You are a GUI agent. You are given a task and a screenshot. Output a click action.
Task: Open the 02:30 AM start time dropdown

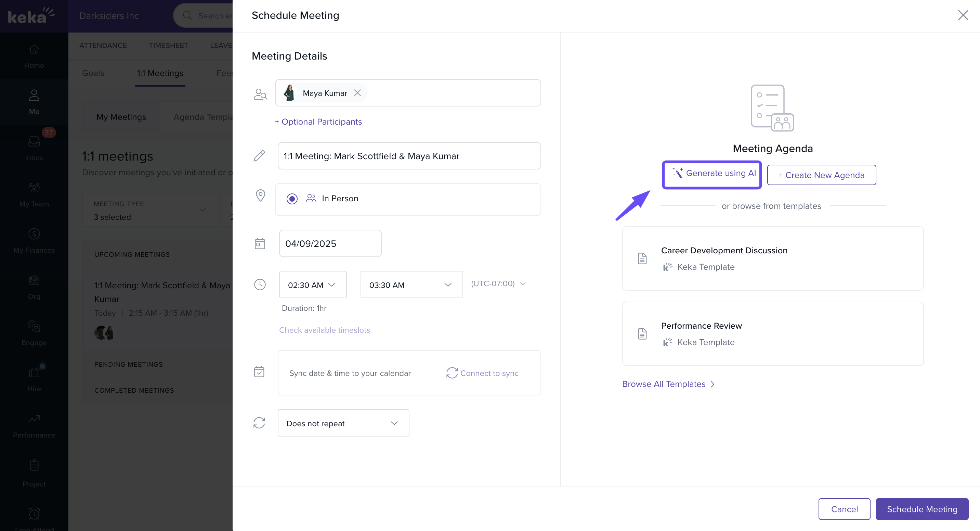[x=312, y=285]
